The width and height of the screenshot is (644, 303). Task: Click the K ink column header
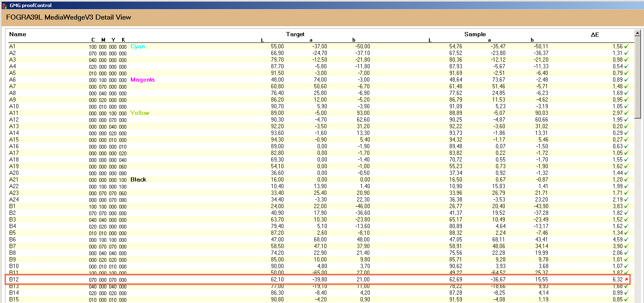pyautogui.click(x=123, y=40)
